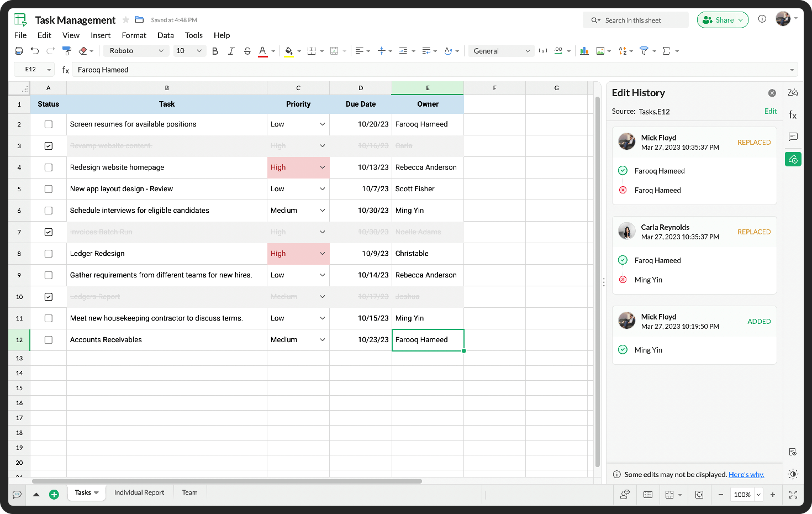Click the text rotation icon
Viewport: 812px width, 514px height.
[x=448, y=51]
